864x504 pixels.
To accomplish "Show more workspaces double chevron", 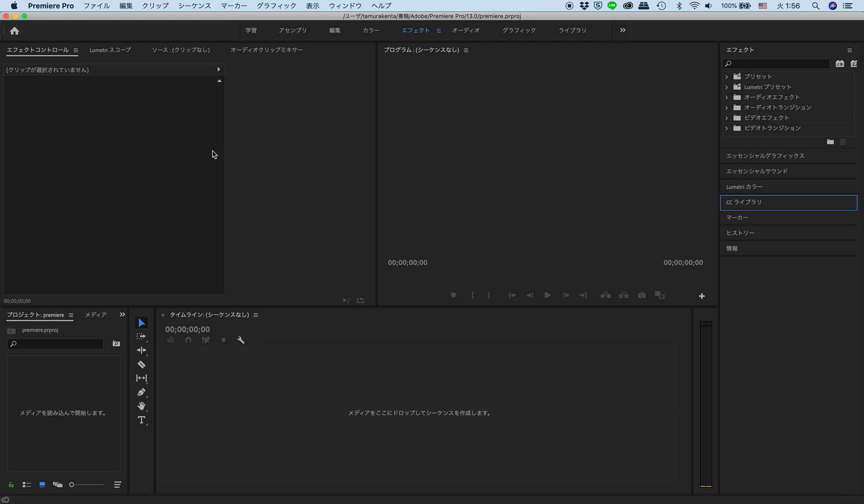I will tap(623, 30).
